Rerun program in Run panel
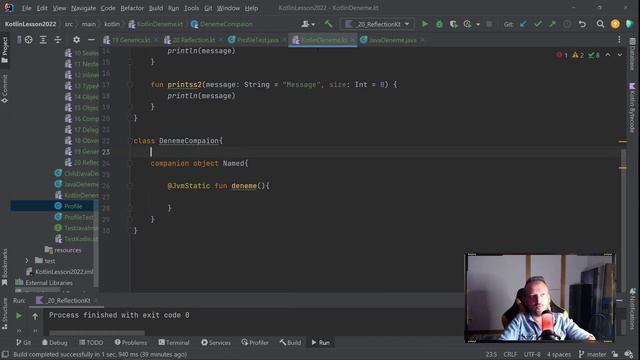 (19, 316)
